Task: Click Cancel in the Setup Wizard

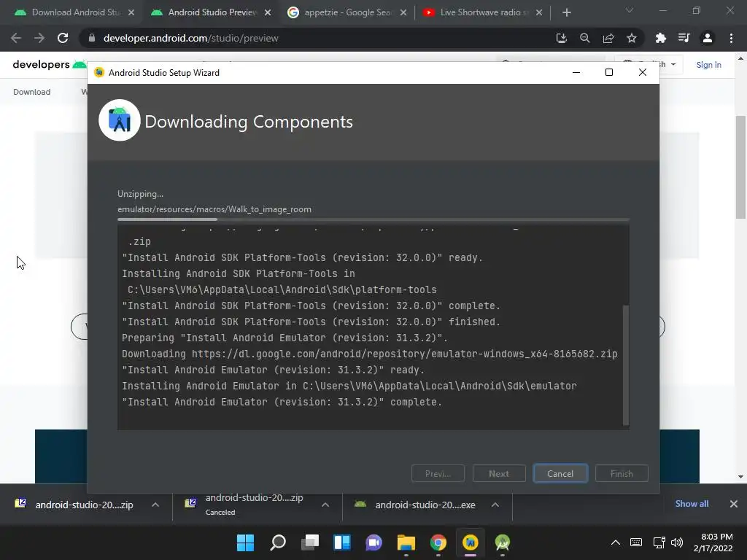Action: [560, 473]
